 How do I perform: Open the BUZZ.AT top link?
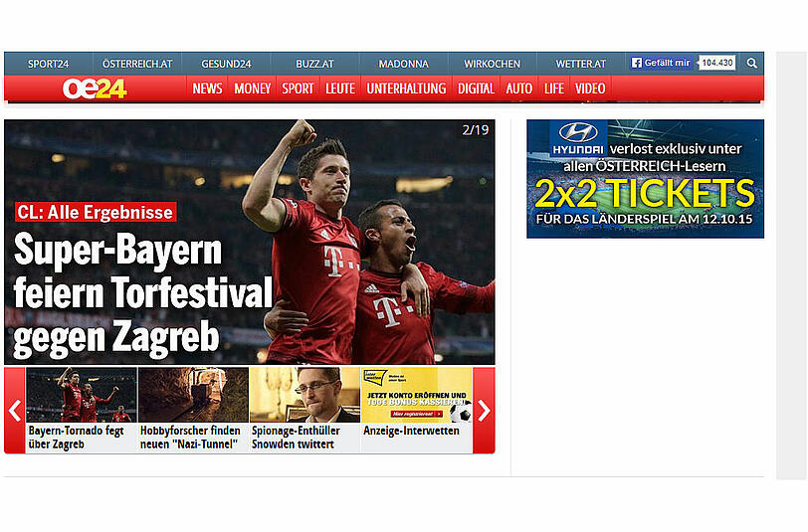(314, 64)
